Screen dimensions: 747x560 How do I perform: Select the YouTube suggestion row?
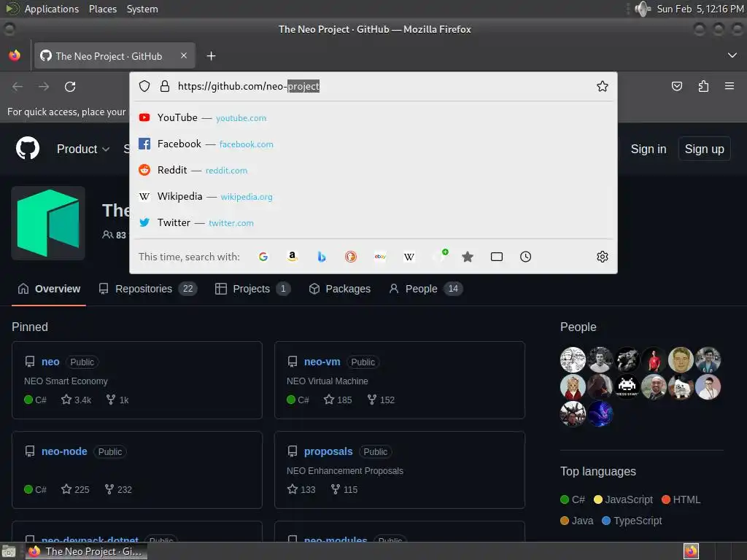click(373, 117)
